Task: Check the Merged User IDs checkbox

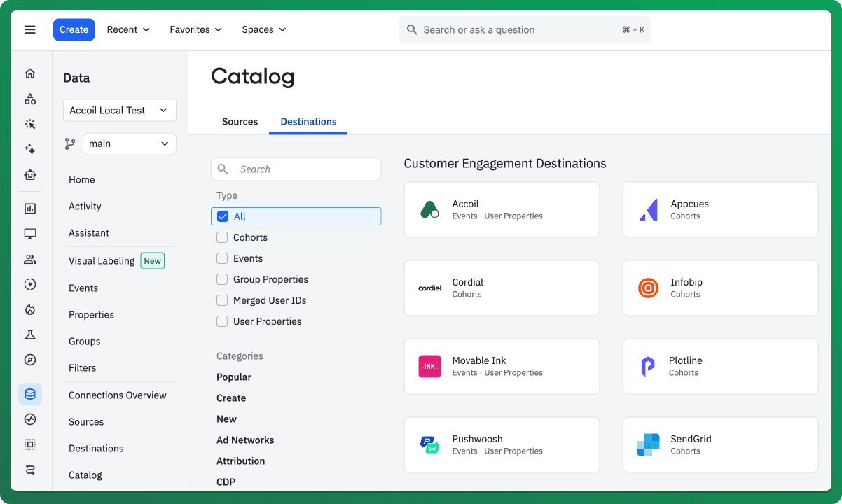Action: (222, 300)
